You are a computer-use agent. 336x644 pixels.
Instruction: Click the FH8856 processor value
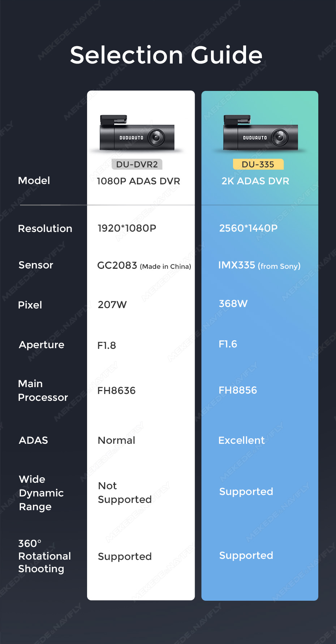tap(238, 390)
